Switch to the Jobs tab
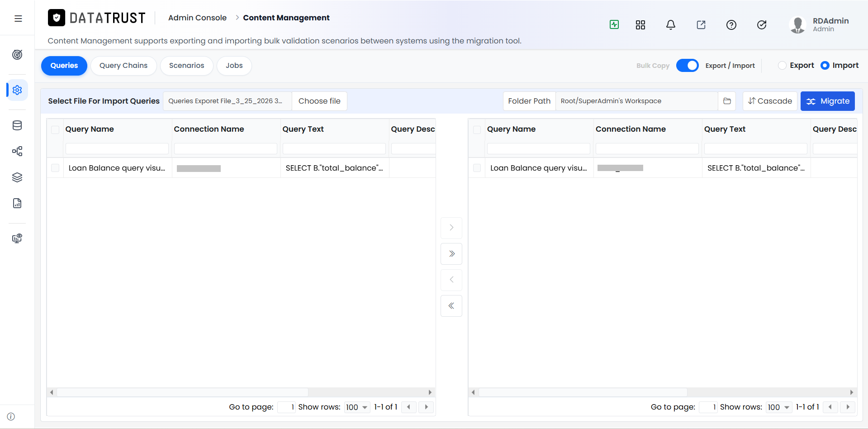Viewport: 868px width, 429px height. point(234,66)
